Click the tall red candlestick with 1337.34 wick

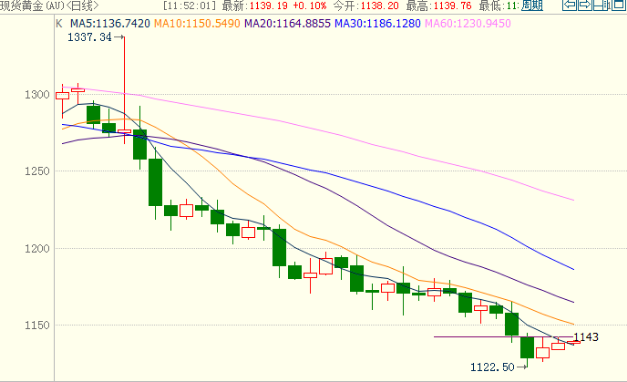point(124,90)
